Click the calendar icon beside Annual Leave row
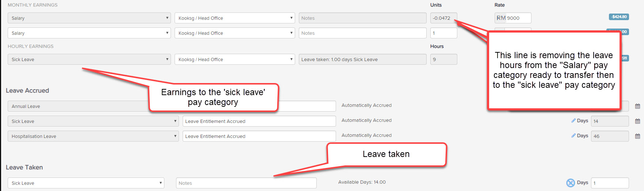Viewport: 644px width, 191px height. [637, 106]
